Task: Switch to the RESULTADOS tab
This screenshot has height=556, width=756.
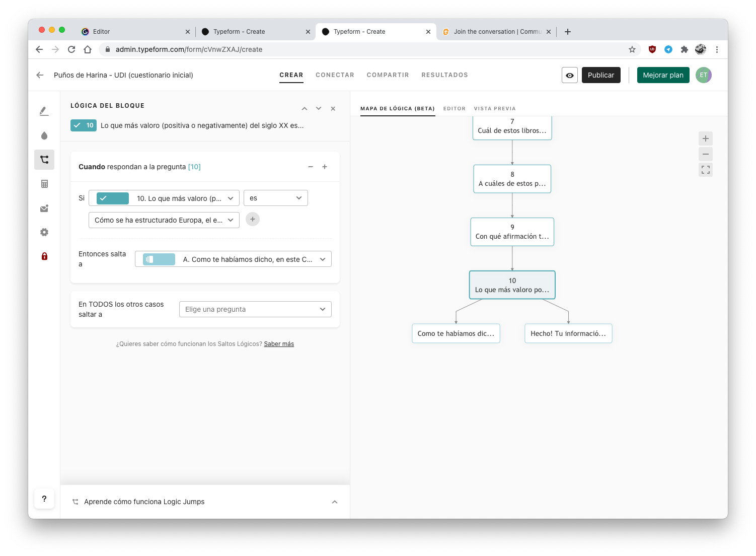Action: tap(444, 75)
